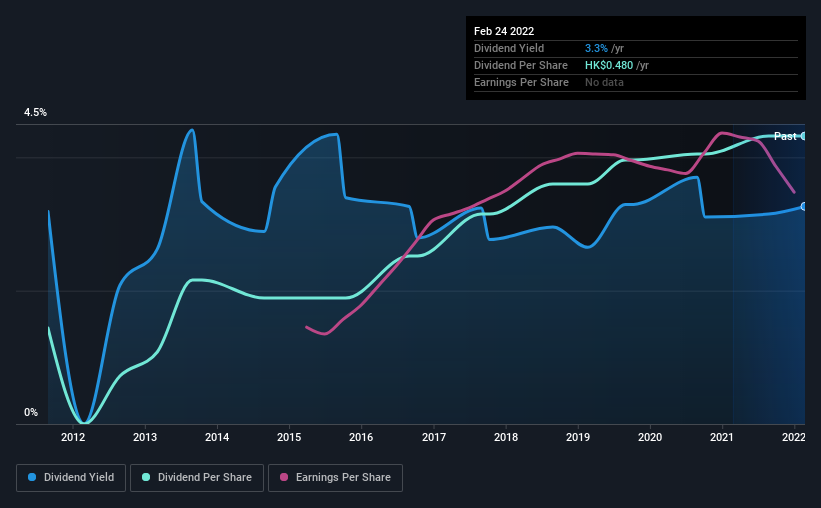821x508 pixels.
Task: Click the 3.3% dividend yield value
Action: coord(596,48)
